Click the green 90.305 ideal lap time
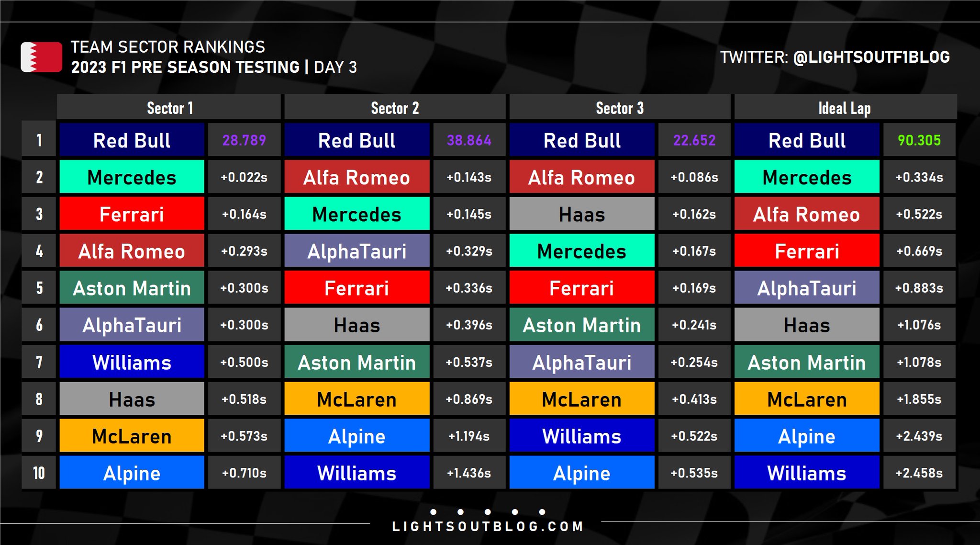This screenshot has width=980, height=545. click(x=919, y=140)
